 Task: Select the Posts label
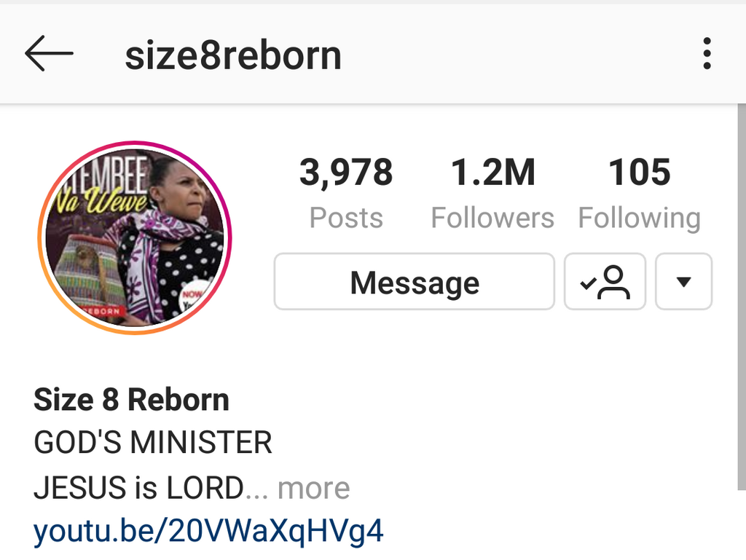pos(346,218)
